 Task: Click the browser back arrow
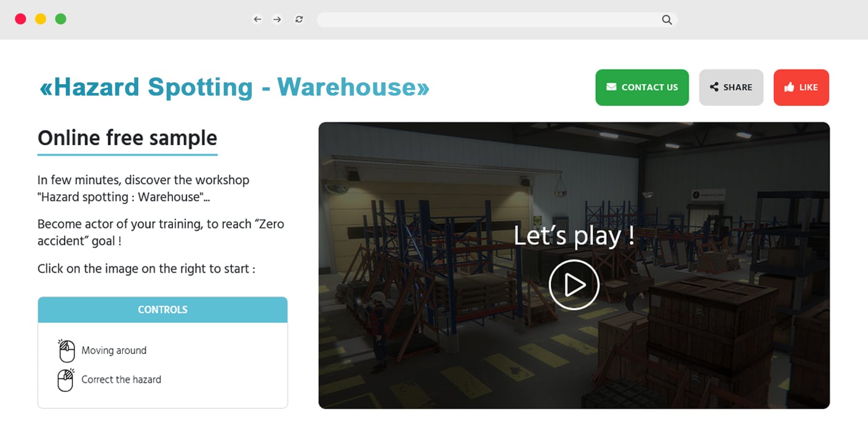coord(257,19)
